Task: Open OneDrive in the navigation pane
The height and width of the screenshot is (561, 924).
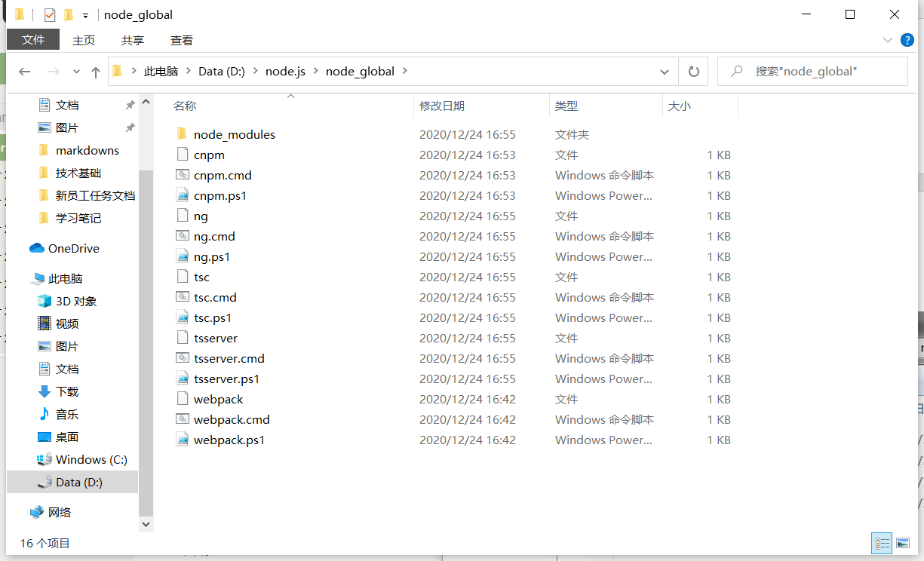Action: tap(74, 248)
